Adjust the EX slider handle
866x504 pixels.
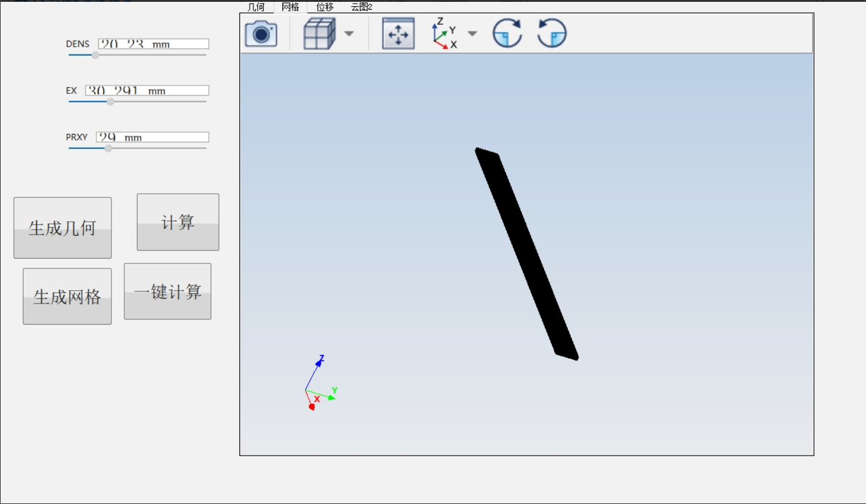[110, 102]
